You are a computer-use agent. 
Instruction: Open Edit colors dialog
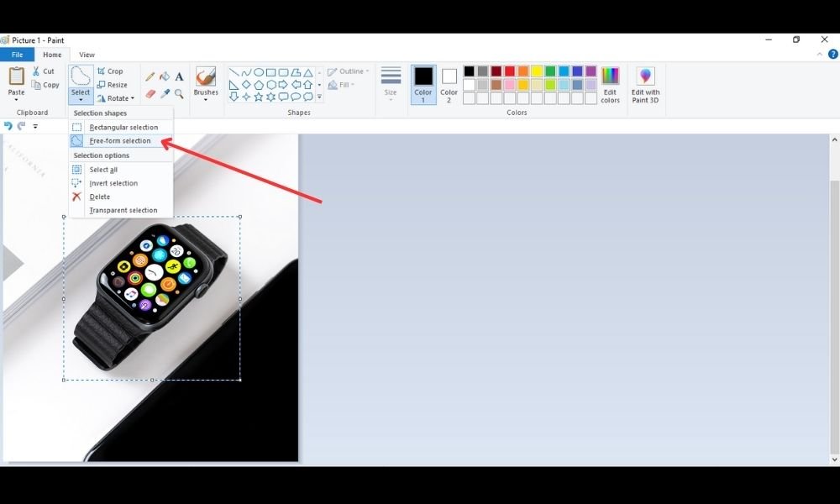point(610,85)
